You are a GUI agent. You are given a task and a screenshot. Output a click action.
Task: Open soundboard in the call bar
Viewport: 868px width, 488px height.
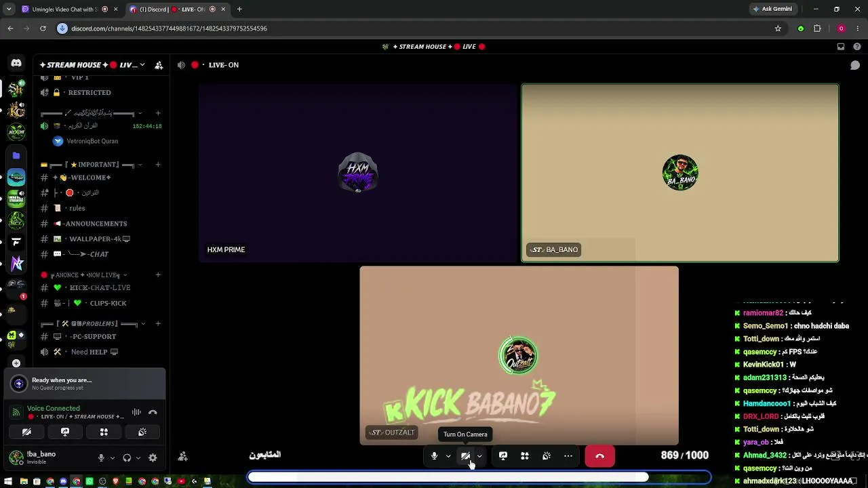pyautogui.click(x=547, y=456)
